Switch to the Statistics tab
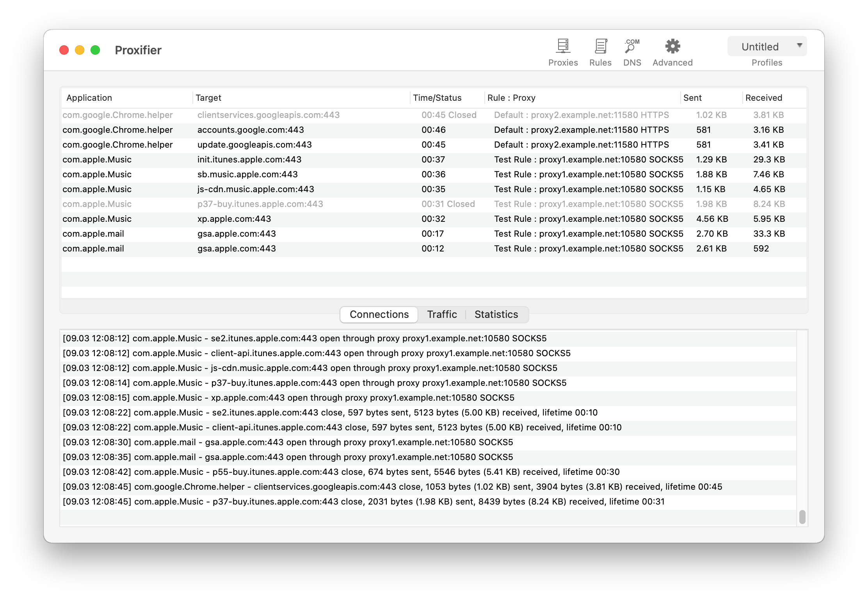This screenshot has height=592, width=868. click(496, 314)
